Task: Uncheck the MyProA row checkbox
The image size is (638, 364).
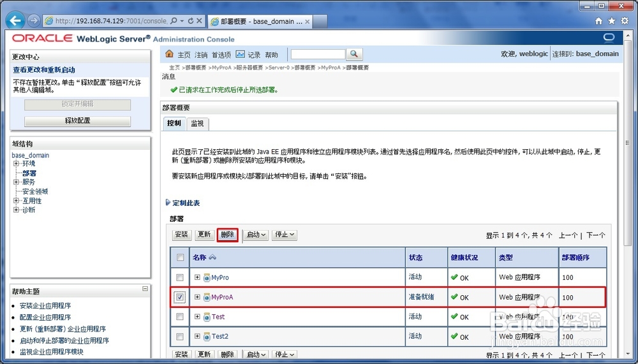Action: pos(180,297)
